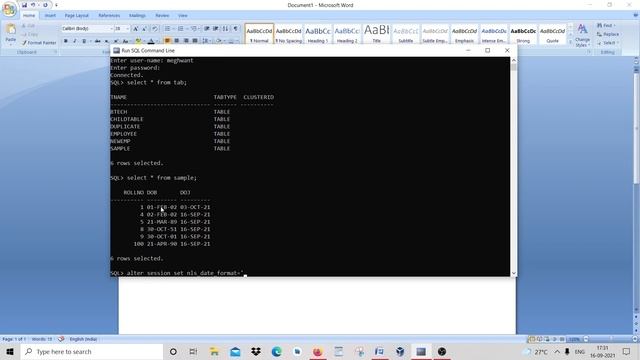Toggle Strikethrough formatting
Viewport: 640px width, 360px height.
98,41
